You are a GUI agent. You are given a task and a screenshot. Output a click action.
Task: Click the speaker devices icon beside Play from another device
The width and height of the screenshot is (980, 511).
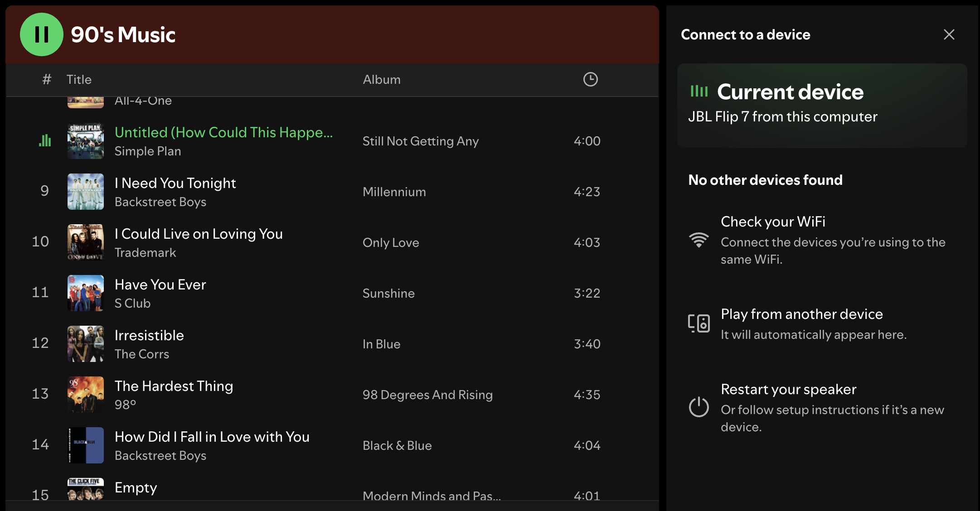pos(699,323)
